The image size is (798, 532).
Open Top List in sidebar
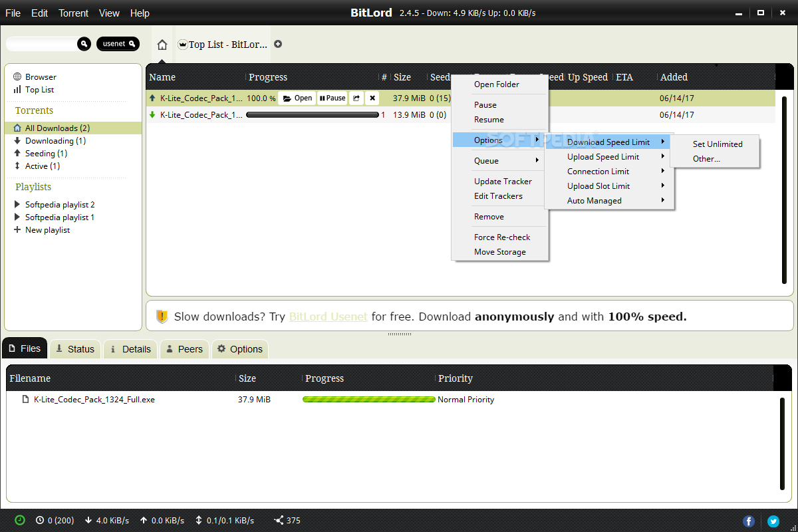34,90
